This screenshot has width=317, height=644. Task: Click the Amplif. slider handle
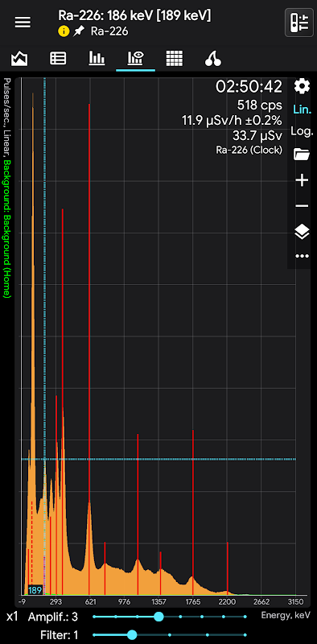pyautogui.click(x=158, y=617)
